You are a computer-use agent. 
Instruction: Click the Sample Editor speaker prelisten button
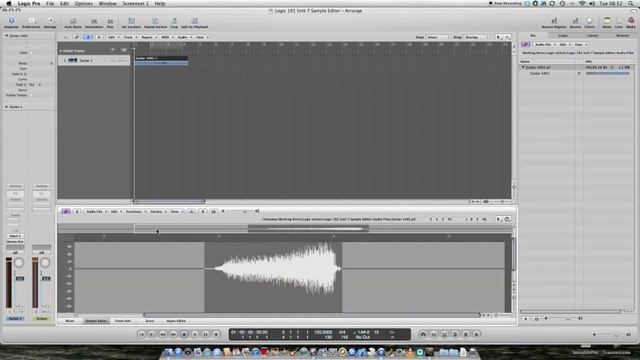coord(203,211)
